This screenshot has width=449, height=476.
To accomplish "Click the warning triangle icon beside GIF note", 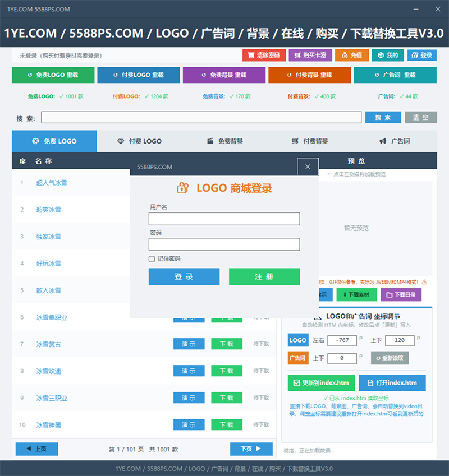I will point(424,282).
